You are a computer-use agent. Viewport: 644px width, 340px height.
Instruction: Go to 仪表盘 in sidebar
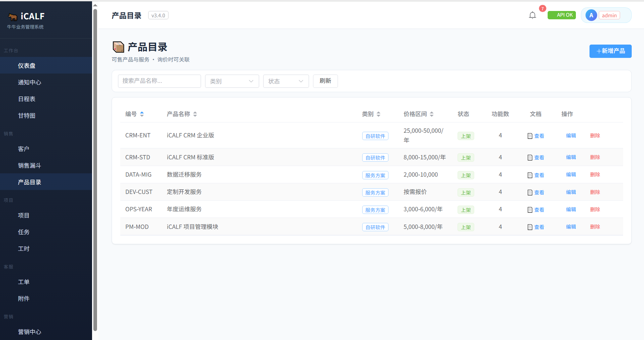[x=46, y=66]
